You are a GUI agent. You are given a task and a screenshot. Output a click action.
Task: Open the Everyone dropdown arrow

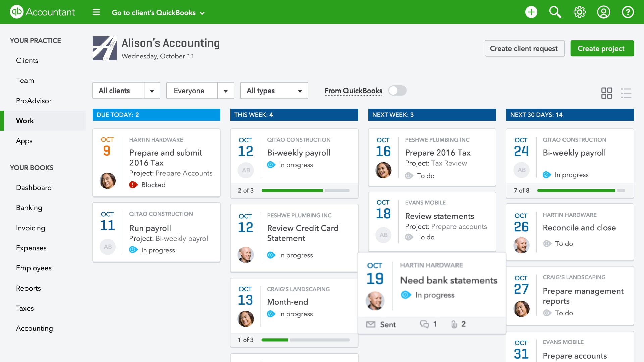[226, 91]
